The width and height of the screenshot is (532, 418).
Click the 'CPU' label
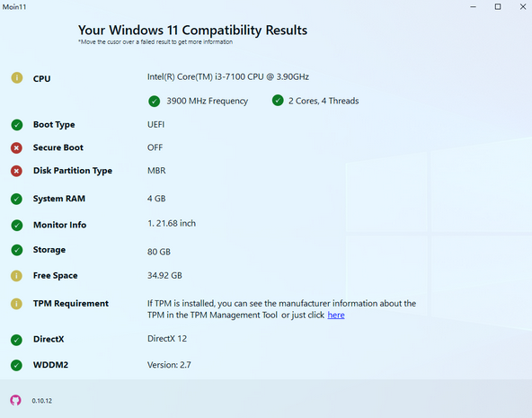click(x=41, y=79)
